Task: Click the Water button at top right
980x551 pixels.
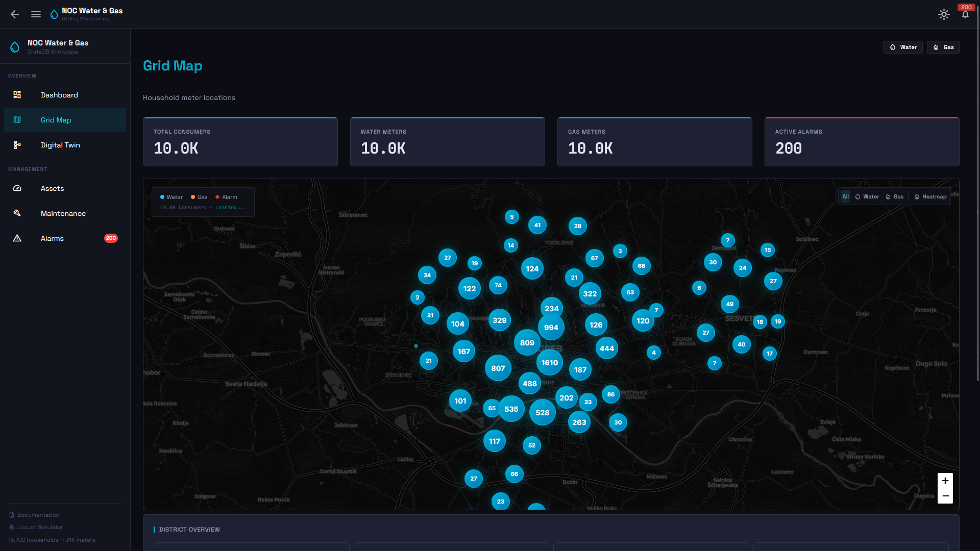Action: pos(903,47)
